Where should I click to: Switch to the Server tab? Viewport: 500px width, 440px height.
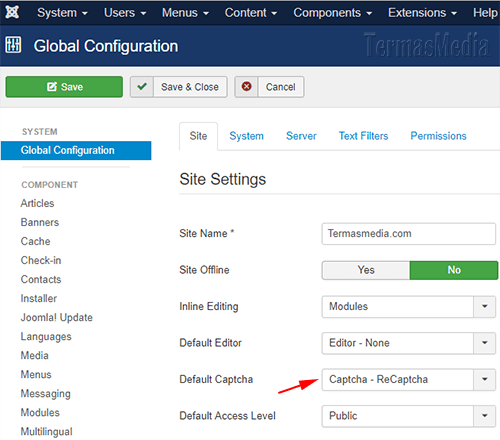click(x=301, y=136)
